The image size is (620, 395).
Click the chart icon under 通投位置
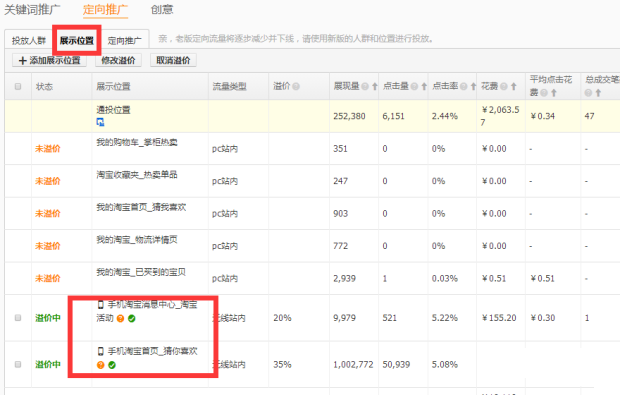100,122
